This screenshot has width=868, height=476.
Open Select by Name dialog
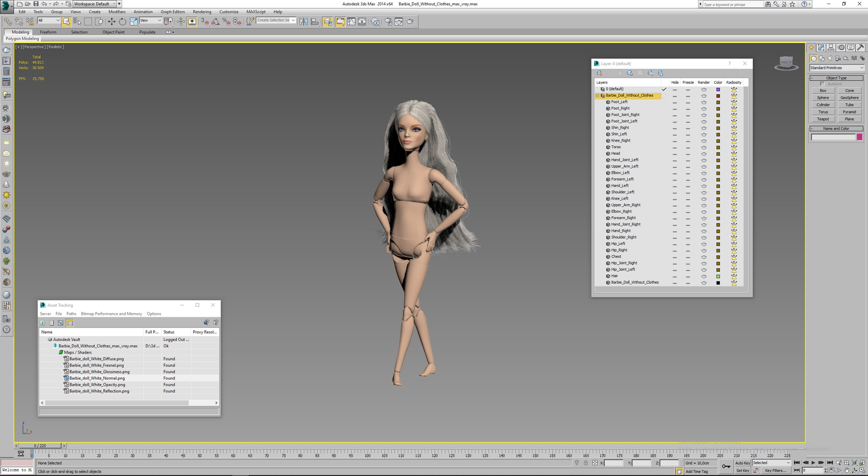coord(77,21)
